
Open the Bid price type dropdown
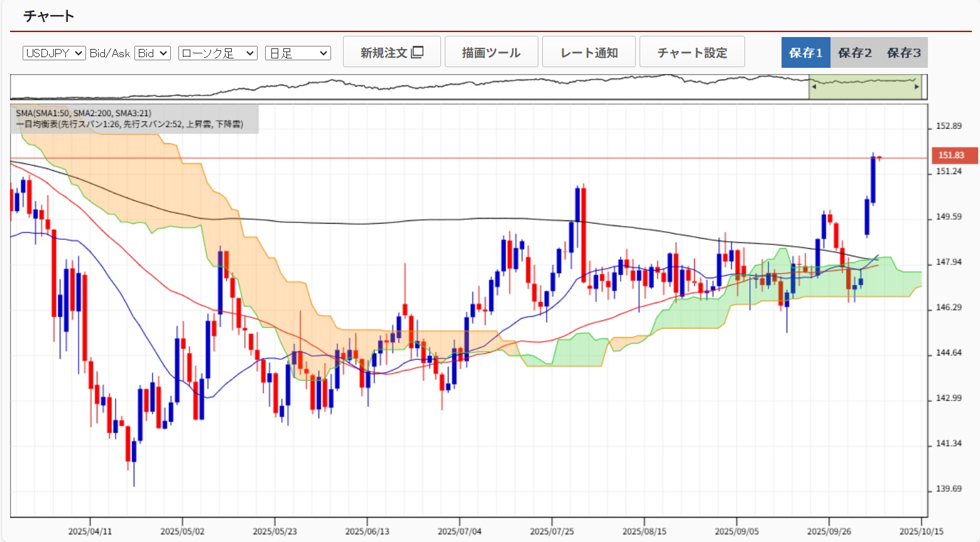(x=153, y=53)
